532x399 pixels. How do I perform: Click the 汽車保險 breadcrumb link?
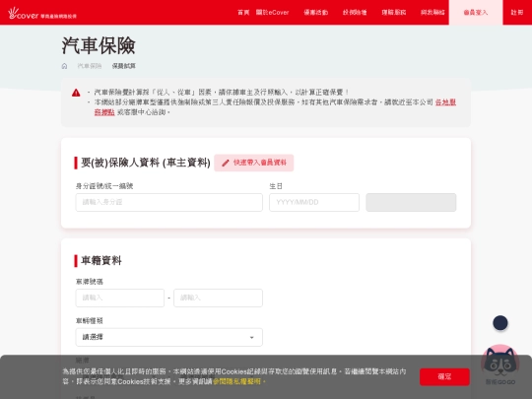[90, 66]
